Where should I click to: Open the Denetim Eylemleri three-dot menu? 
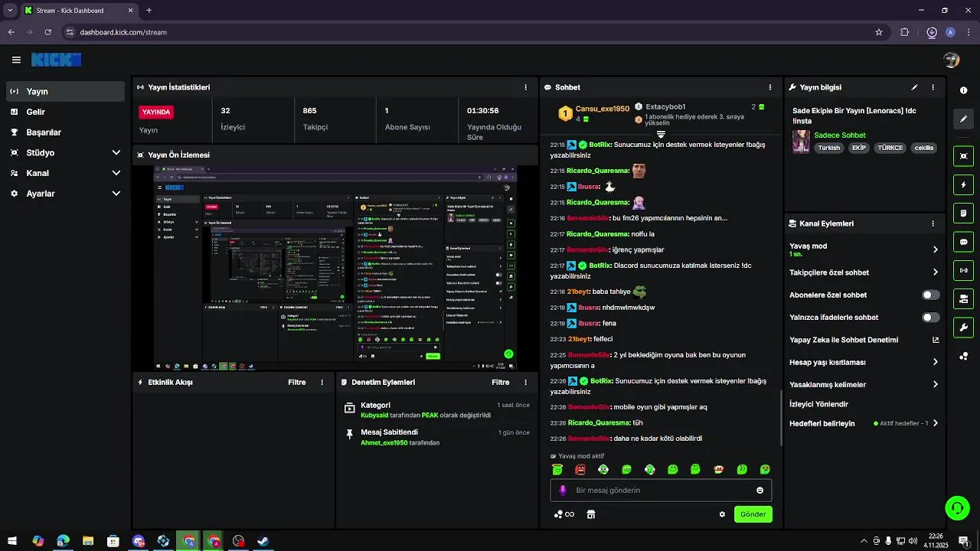click(x=525, y=382)
